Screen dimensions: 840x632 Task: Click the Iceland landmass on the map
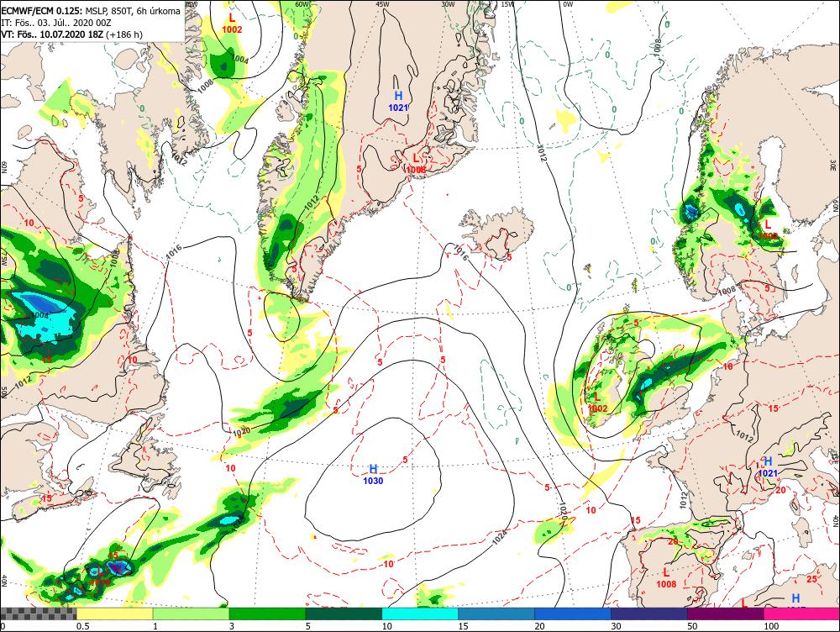tap(498, 232)
